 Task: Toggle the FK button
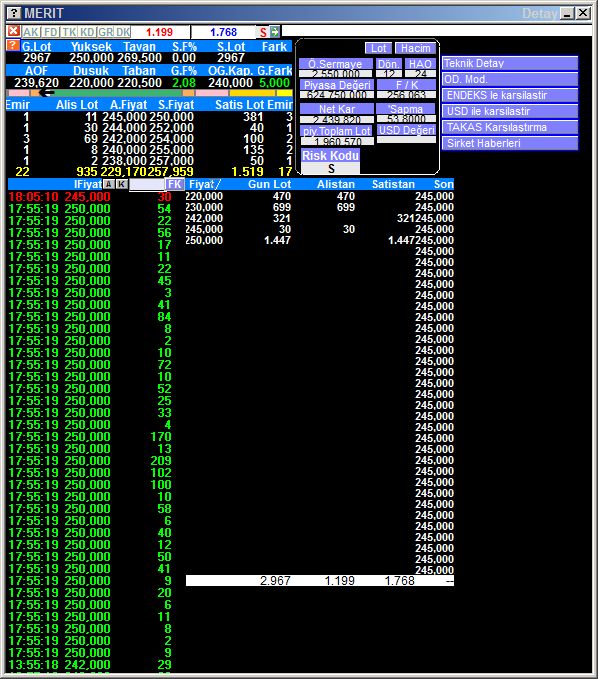click(175, 184)
